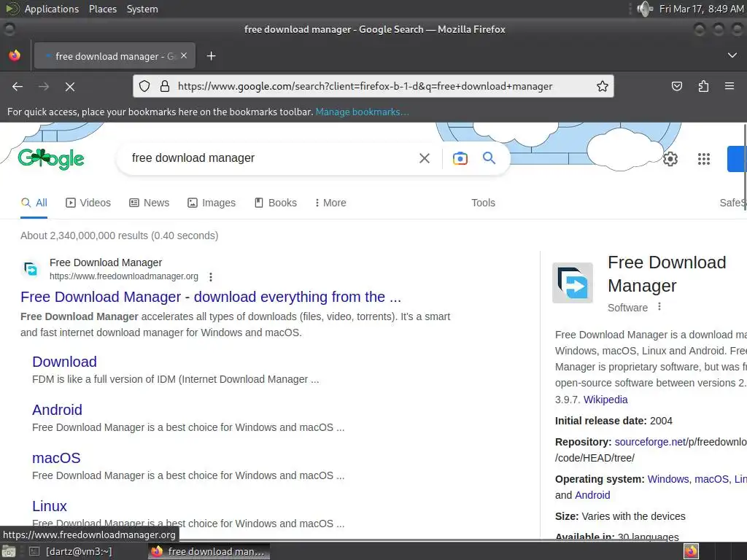Close the free download manager tab

(184, 55)
